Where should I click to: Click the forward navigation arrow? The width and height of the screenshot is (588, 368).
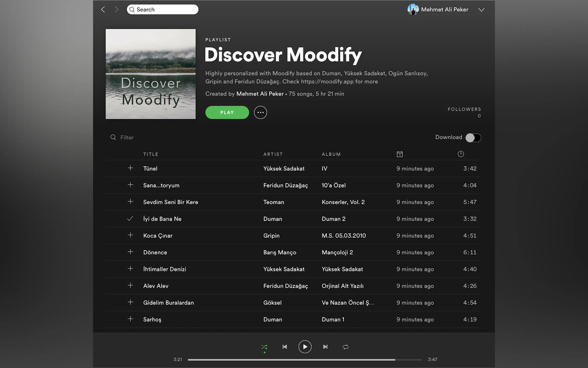pyautogui.click(x=117, y=10)
